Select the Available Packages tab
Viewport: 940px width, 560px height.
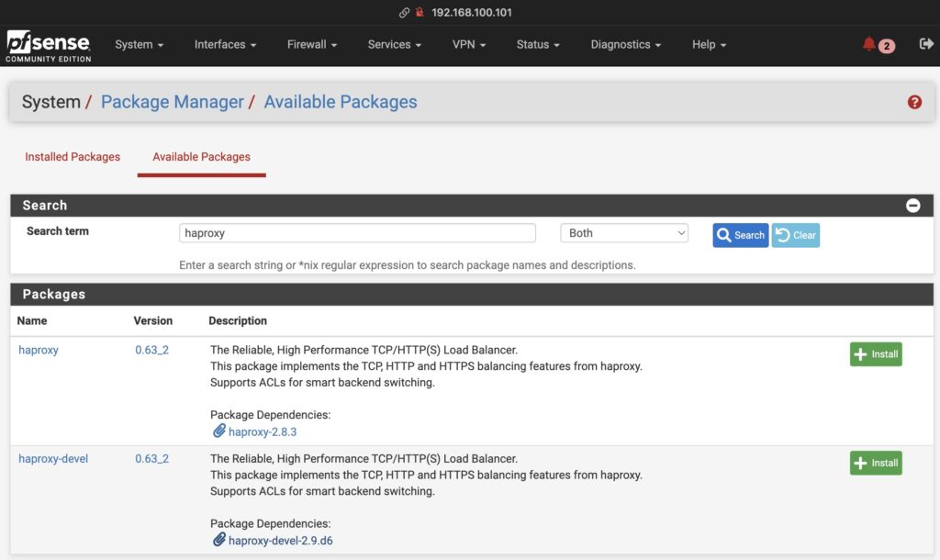201,156
